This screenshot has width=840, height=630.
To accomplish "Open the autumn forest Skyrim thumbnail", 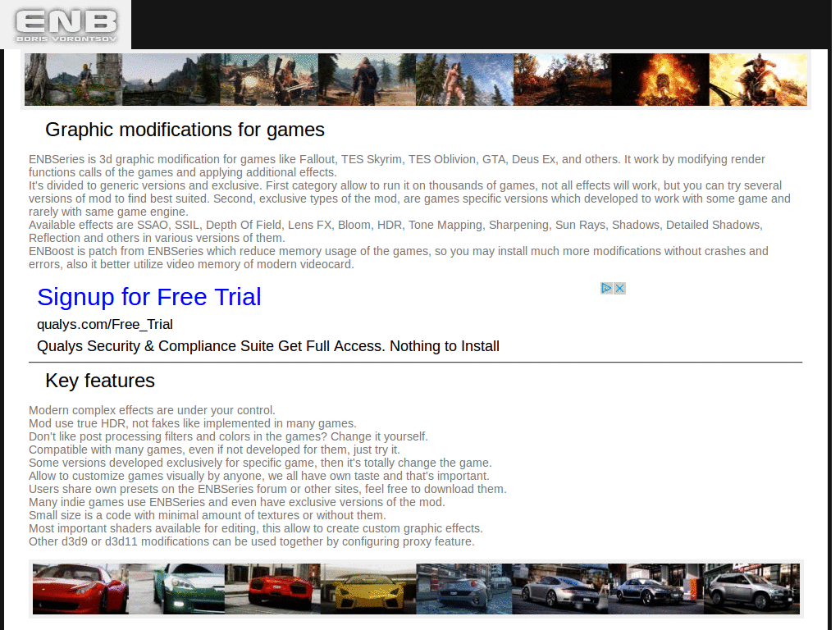I will tap(563, 80).
